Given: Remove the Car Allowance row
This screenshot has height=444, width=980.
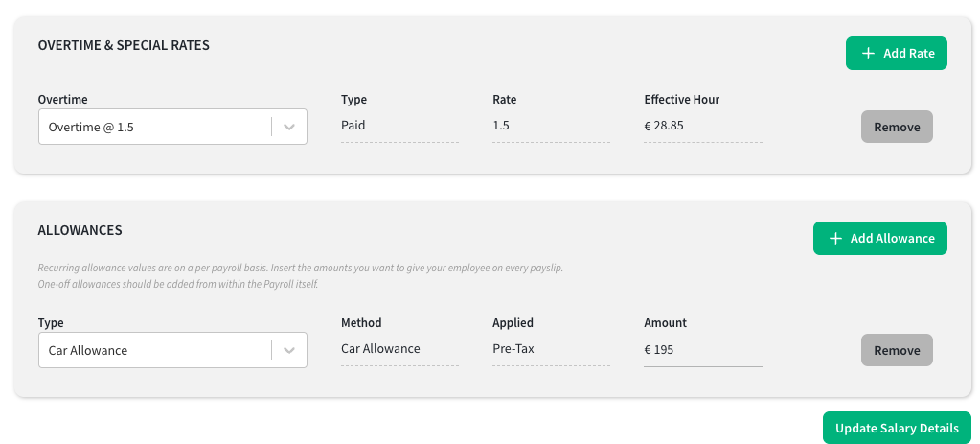Looking at the screenshot, I should click(x=897, y=350).
